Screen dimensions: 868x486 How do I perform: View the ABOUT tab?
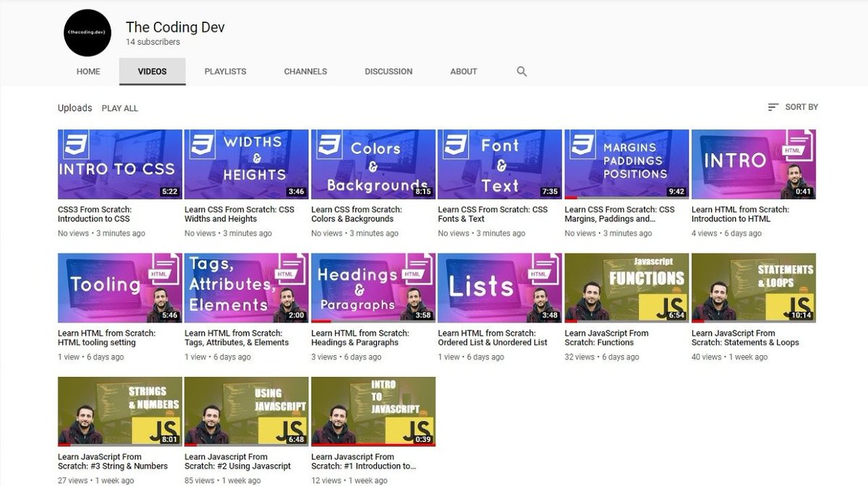[464, 72]
